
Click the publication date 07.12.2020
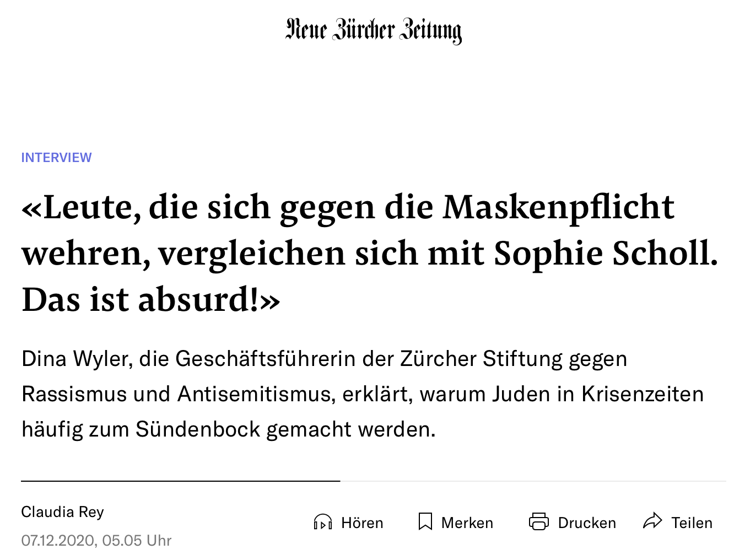[57, 540]
